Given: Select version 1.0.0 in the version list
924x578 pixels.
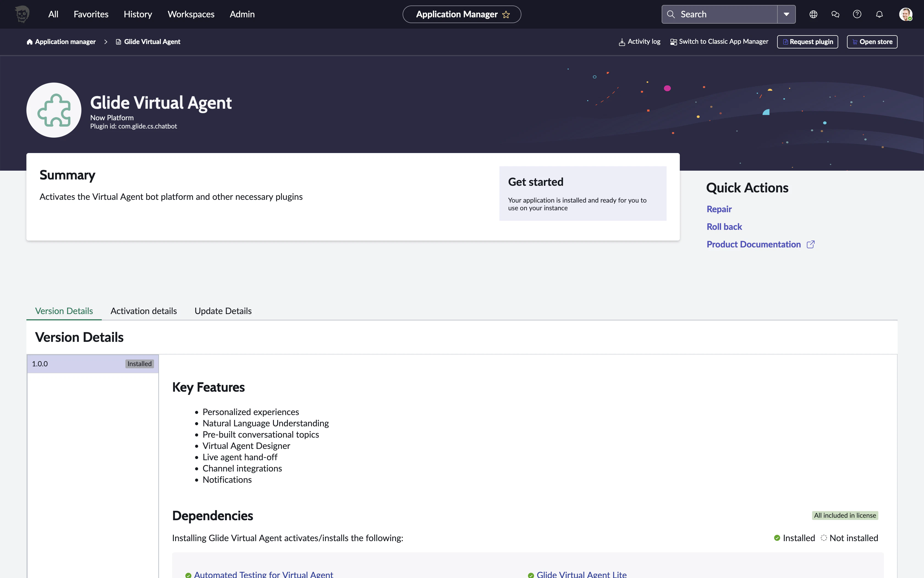Looking at the screenshot, I should coord(93,364).
